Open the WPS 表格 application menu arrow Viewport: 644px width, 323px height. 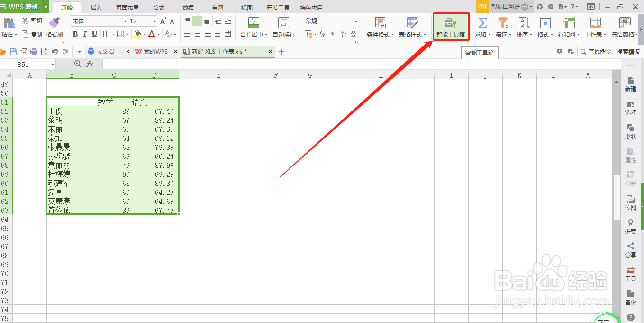(x=45, y=7)
